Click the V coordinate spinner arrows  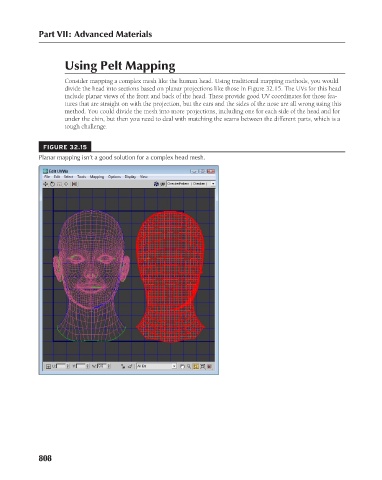pyautogui.click(x=88, y=366)
